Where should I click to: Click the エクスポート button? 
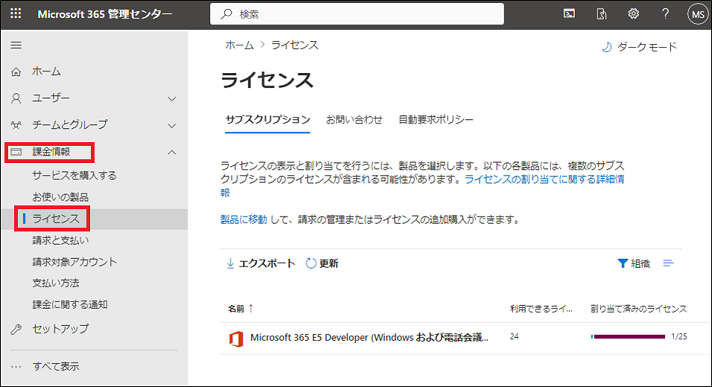[x=261, y=263]
